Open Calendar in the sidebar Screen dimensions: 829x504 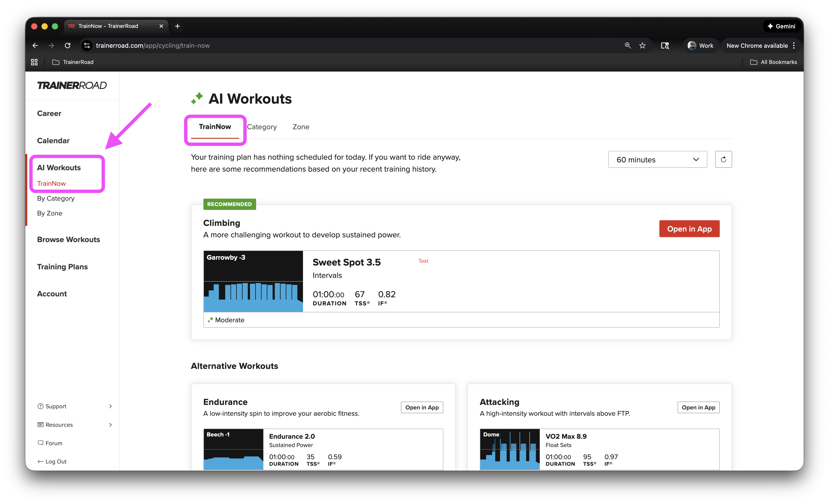[53, 141]
